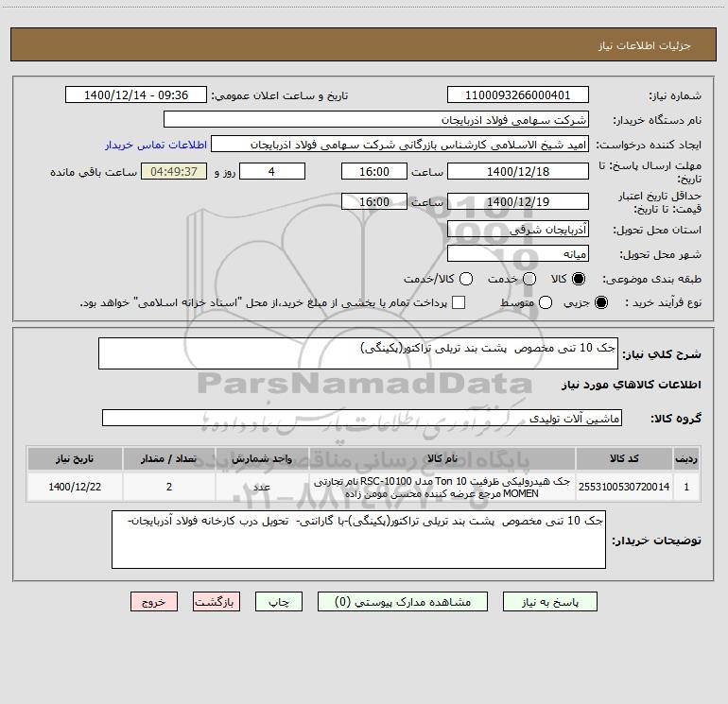This screenshot has height=704, width=728.
Task: Click the نام کالا column header
Action: (442, 459)
